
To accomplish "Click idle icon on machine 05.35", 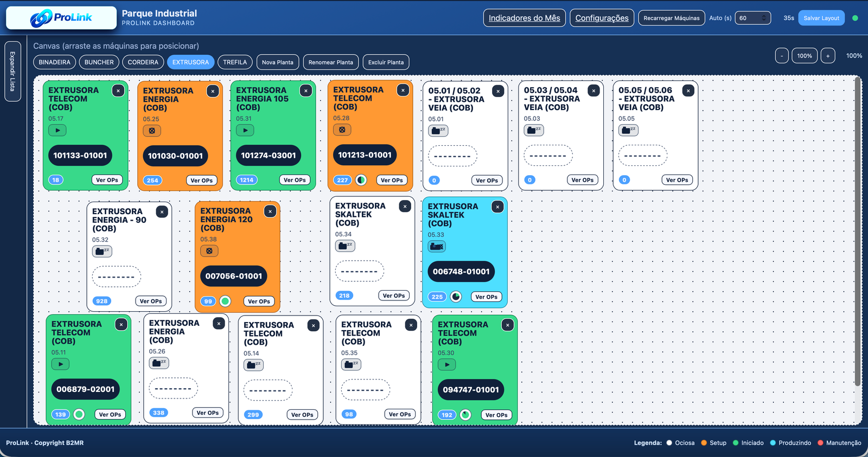I will point(351,364).
